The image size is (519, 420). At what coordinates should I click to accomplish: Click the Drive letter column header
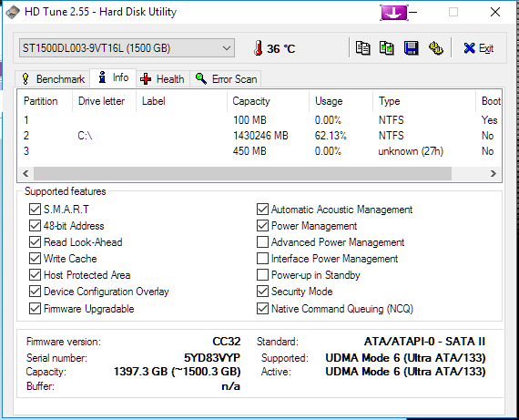pyautogui.click(x=104, y=101)
